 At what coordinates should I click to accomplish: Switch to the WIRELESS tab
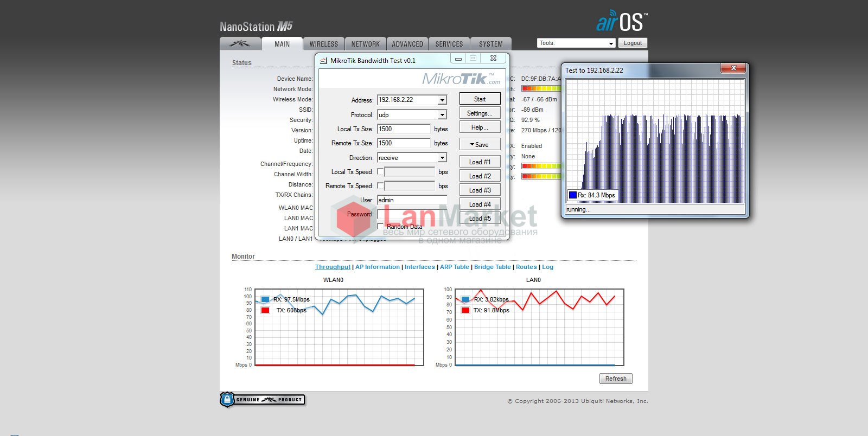(x=323, y=44)
